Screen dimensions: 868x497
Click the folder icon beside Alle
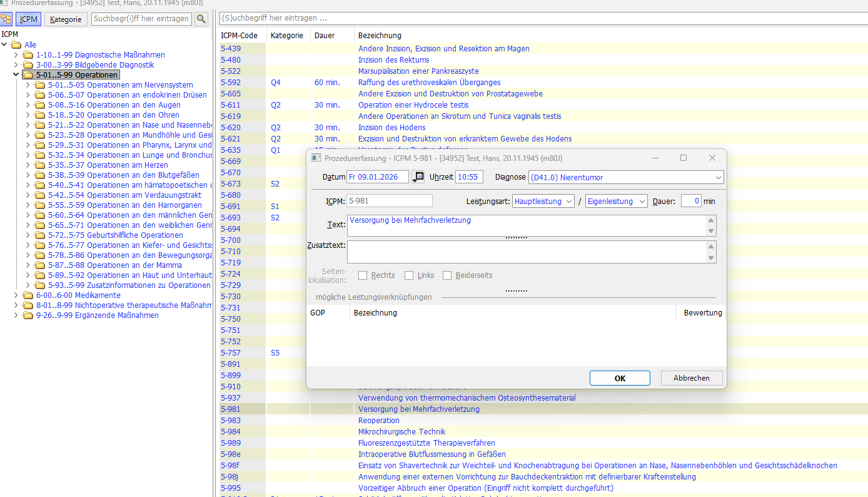pyautogui.click(x=16, y=45)
